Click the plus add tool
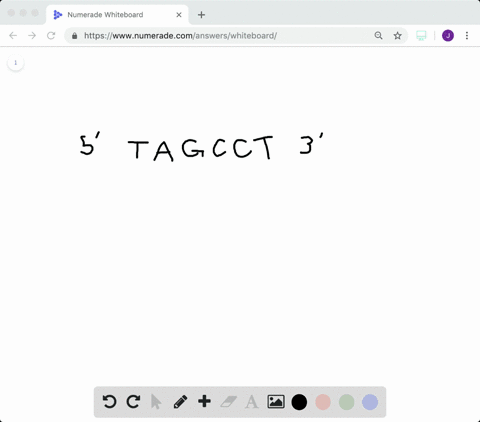Screen dimensions: 480x422 tap(204, 401)
